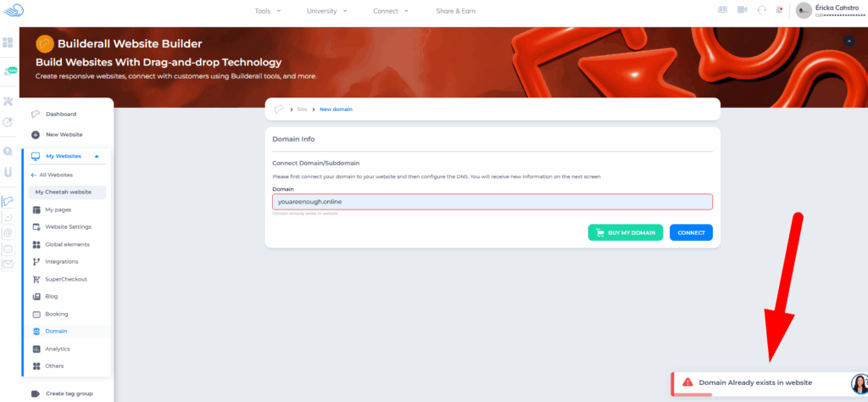Collapse the top banner with arrow button
This screenshot has height=402, width=868.
pos(849,41)
